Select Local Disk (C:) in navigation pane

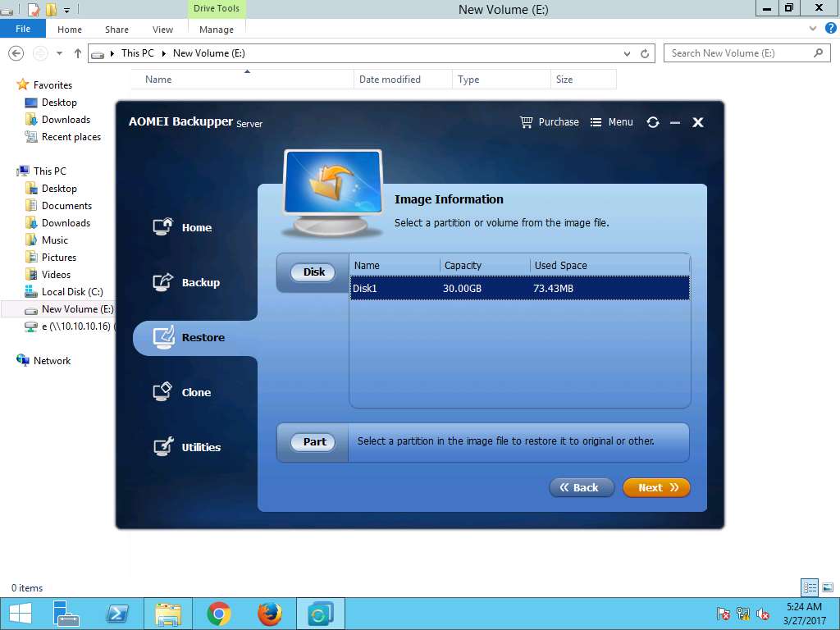click(72, 291)
